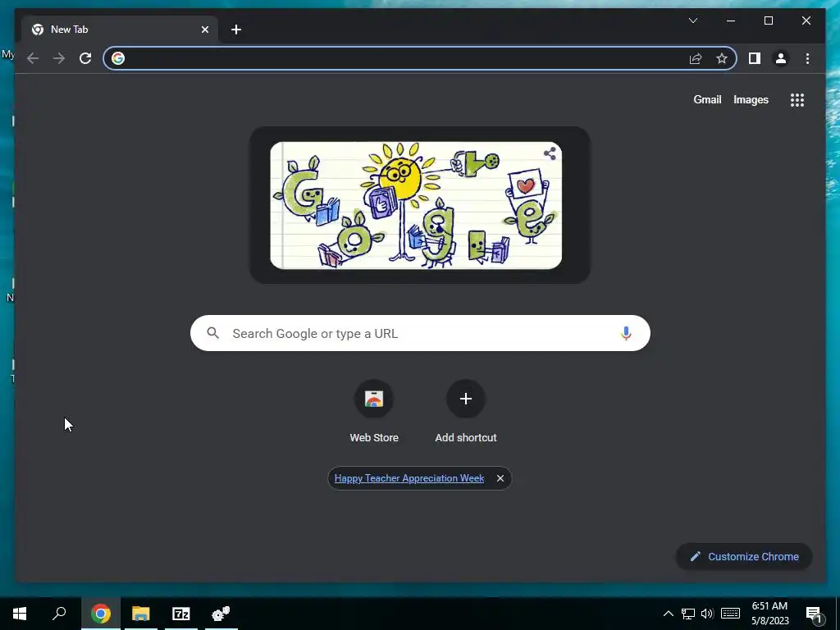This screenshot has height=630, width=840.
Task: Open the volume control tray icon
Action: [x=707, y=614]
